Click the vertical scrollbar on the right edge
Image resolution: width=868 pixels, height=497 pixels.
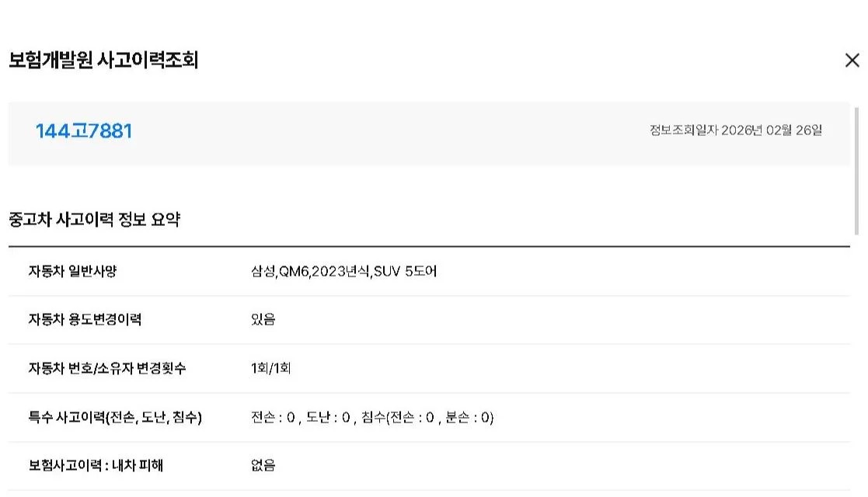pos(857,171)
